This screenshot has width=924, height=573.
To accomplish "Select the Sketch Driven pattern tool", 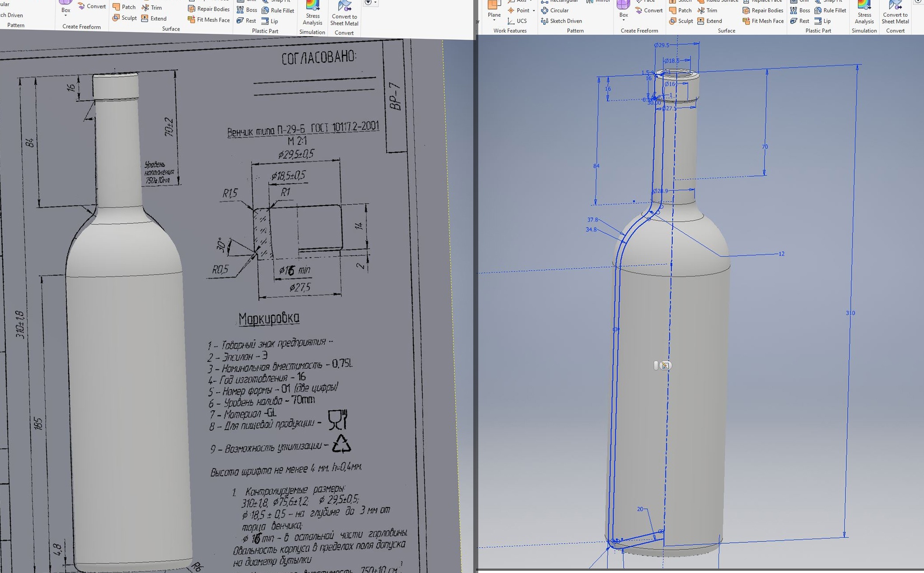I will pos(565,21).
